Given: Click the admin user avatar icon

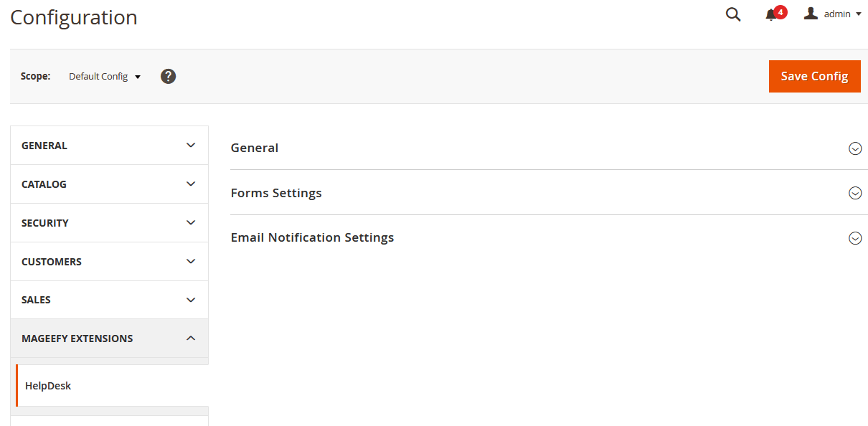Looking at the screenshot, I should point(811,14).
